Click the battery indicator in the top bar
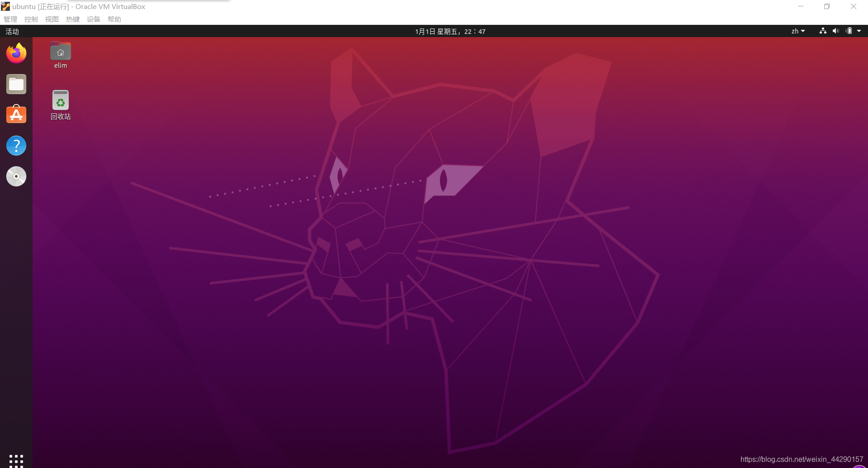The image size is (868, 468). coord(849,31)
